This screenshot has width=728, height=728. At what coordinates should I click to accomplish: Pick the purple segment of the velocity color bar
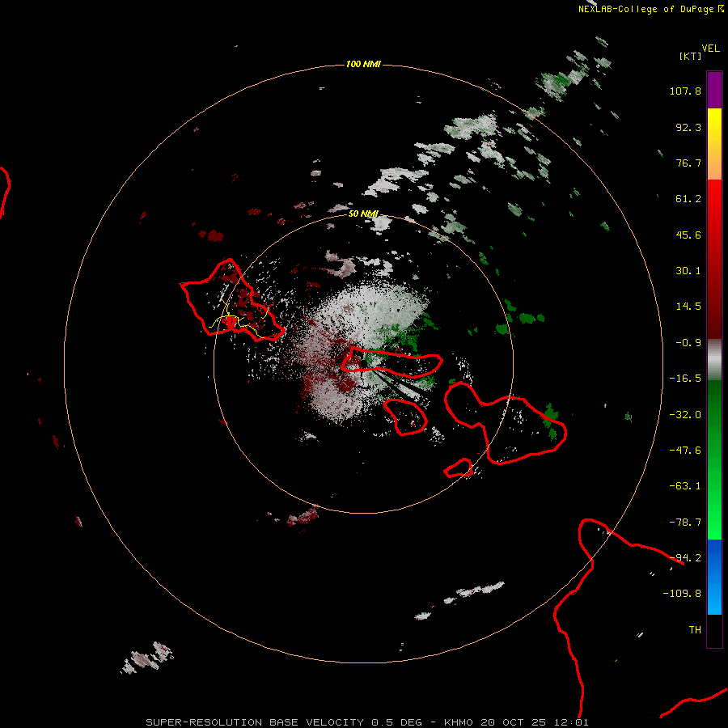[714, 90]
